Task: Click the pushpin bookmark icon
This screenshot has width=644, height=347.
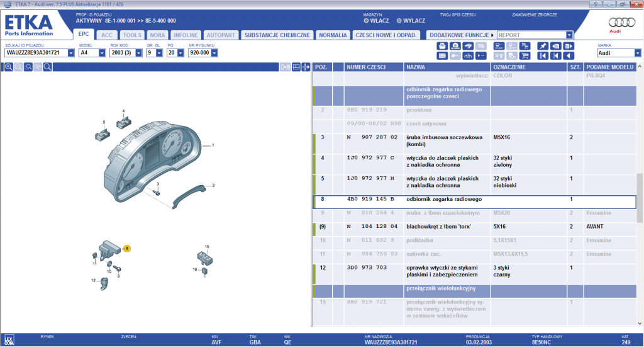Action: pos(543,46)
